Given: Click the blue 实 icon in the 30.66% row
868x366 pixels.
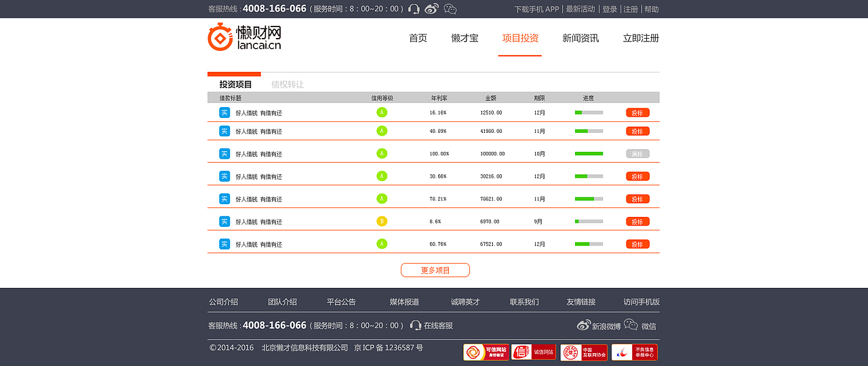Looking at the screenshot, I should tap(224, 176).
